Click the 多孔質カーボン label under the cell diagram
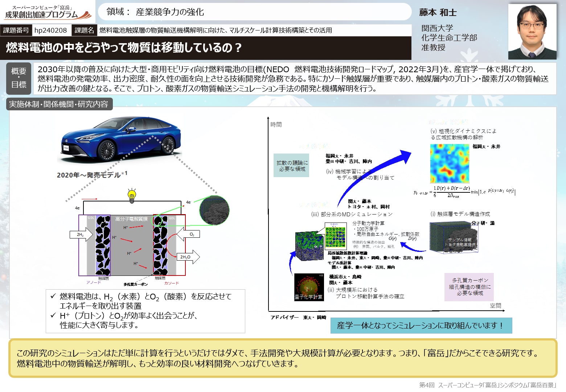The height and width of the screenshot is (392, 566). click(x=135, y=284)
